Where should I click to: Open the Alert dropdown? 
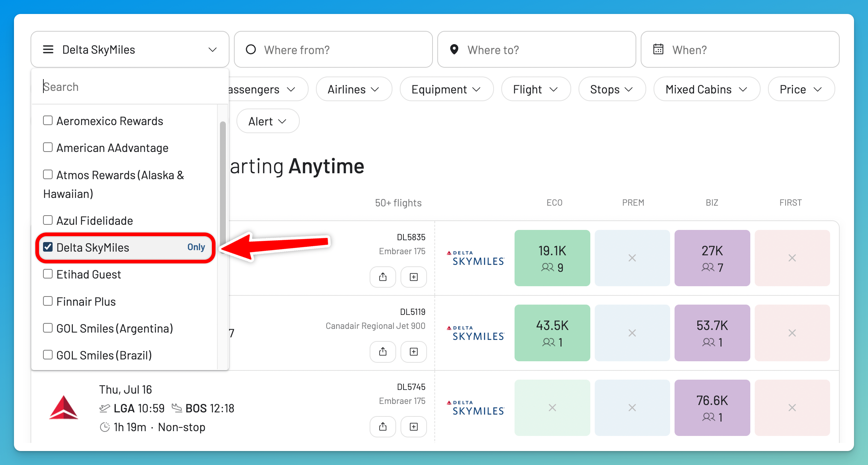[x=268, y=121]
